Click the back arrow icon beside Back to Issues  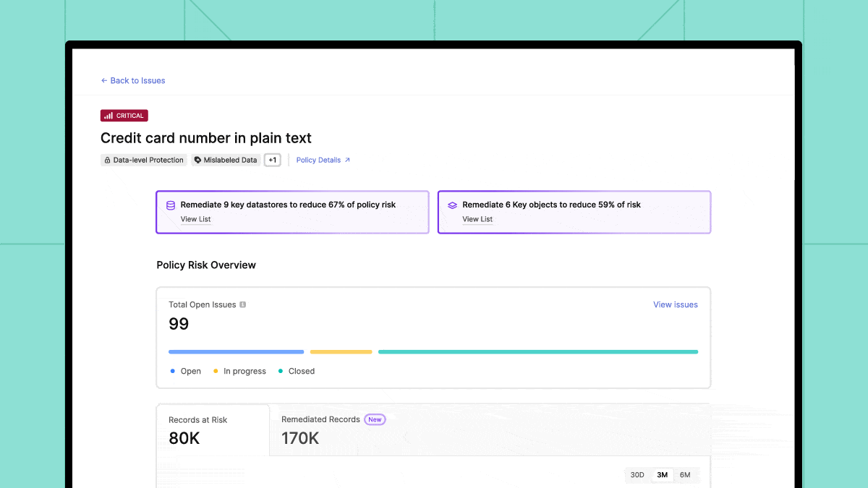[x=104, y=81]
